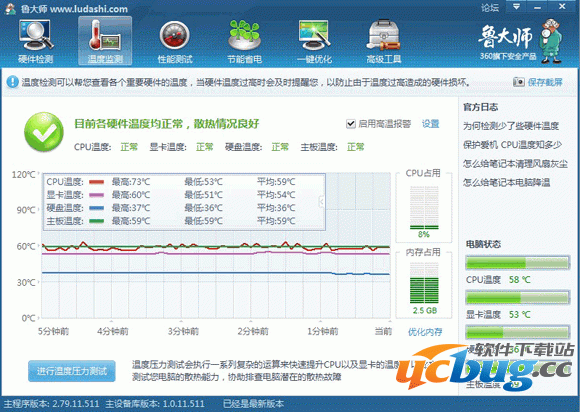Viewport: 580px width, 412px height.
Task: Open 保护爱机 CPU温度知多少 article
Action: [512, 145]
